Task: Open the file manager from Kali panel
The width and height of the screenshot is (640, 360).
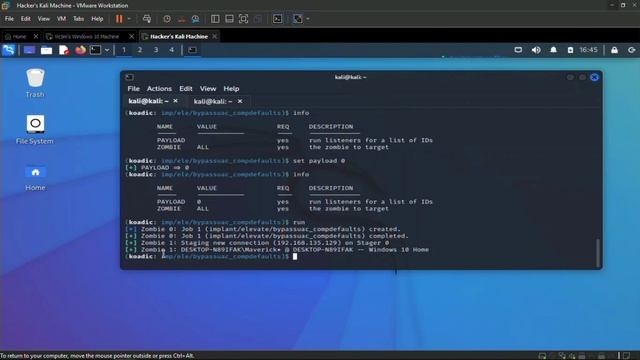Action: point(47,50)
